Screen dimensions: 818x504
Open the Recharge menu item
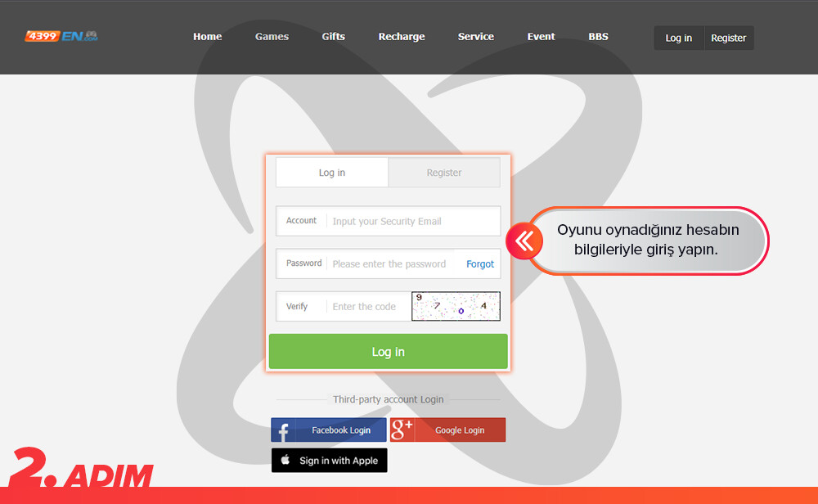click(x=401, y=37)
